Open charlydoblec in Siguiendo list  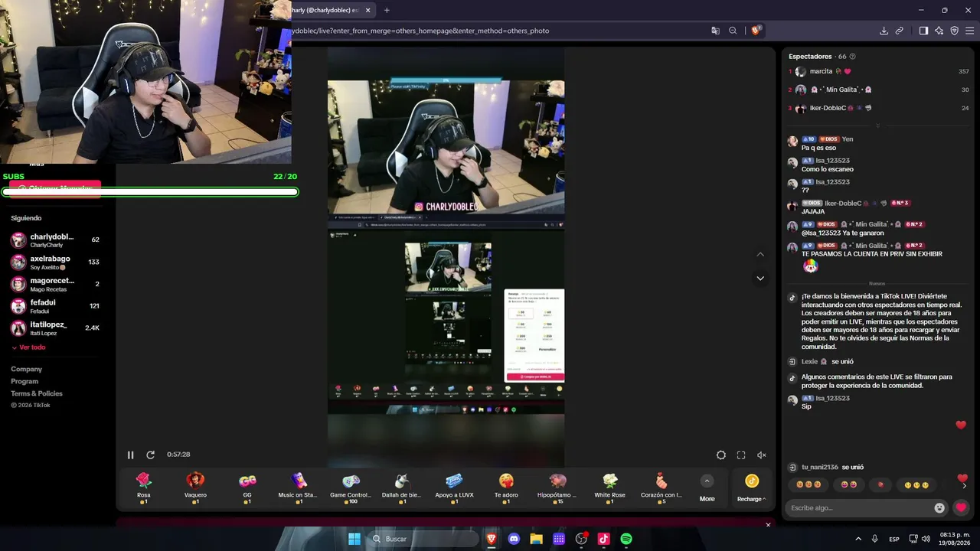tap(55, 240)
